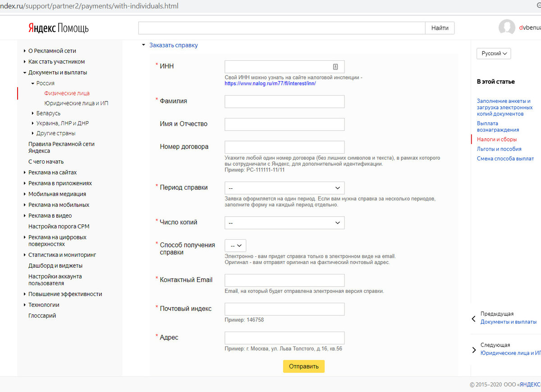Image resolution: width=541 pixels, height=392 pixels.
Task: Open Дашборд и виджеты page
Action: pos(55,266)
